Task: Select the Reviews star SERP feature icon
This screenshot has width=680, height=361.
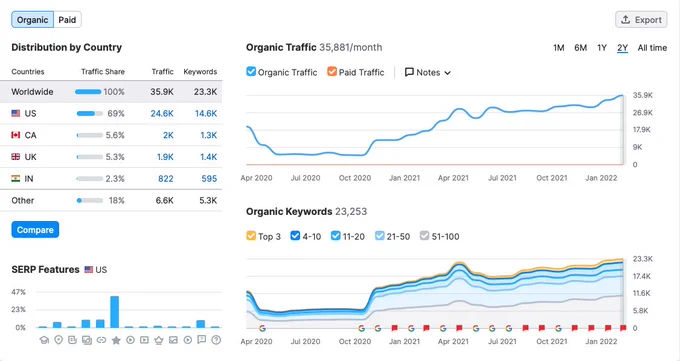Action: point(116,340)
